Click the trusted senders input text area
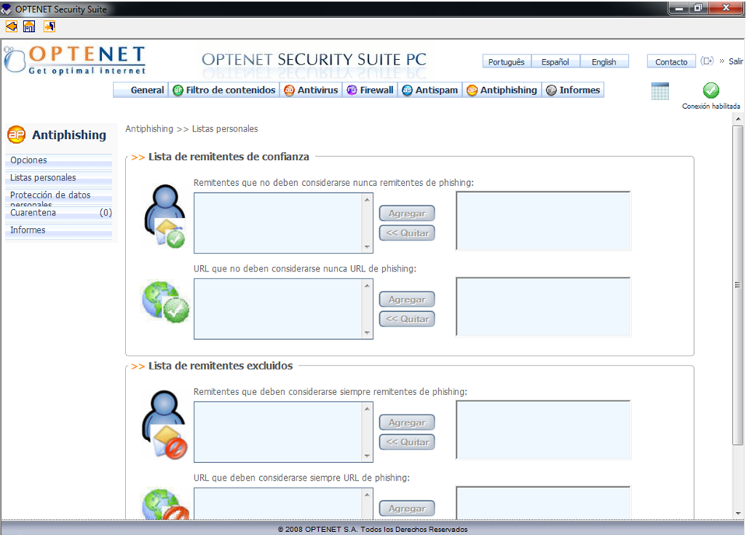The height and width of the screenshot is (560, 747). tap(278, 222)
